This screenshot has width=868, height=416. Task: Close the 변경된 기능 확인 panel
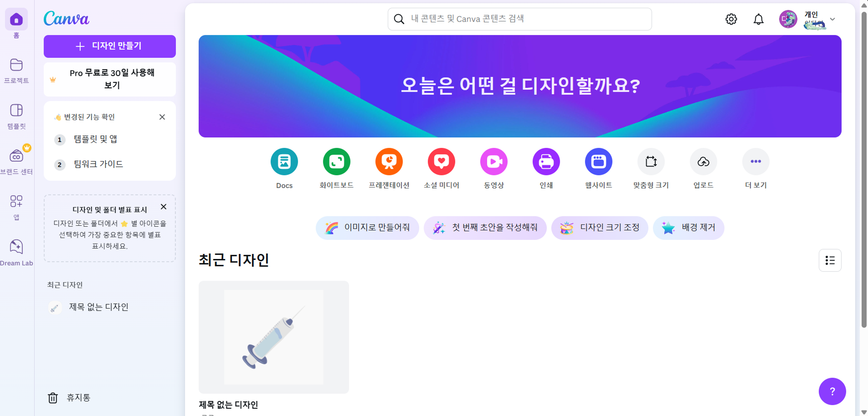tap(162, 117)
